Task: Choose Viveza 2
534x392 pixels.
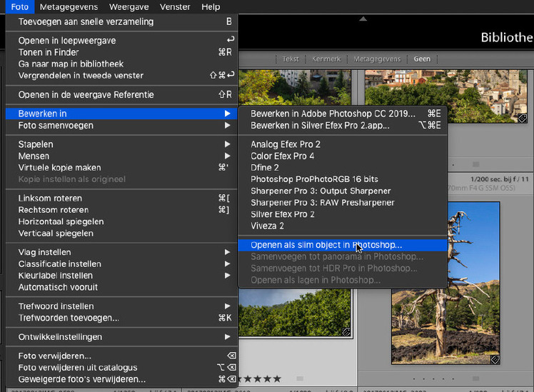Action: click(x=343, y=226)
